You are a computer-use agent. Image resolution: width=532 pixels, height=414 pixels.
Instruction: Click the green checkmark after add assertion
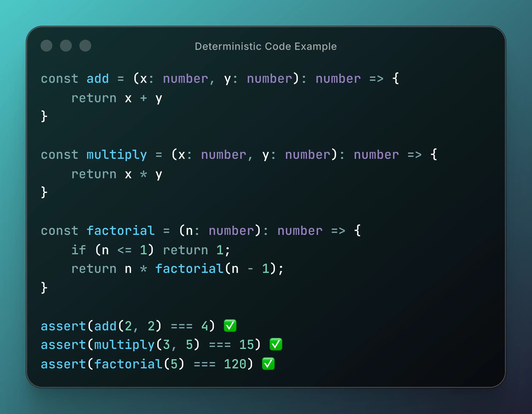click(230, 326)
